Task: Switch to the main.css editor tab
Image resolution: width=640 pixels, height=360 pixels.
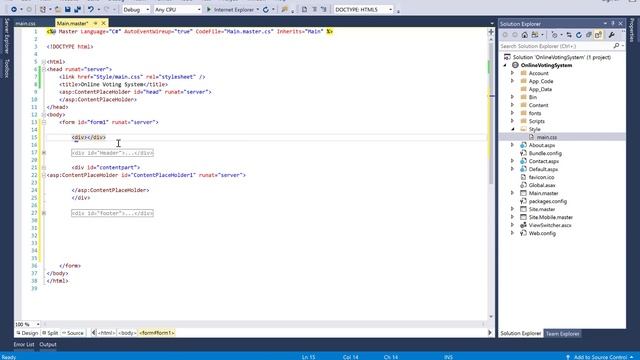Action: [26, 24]
